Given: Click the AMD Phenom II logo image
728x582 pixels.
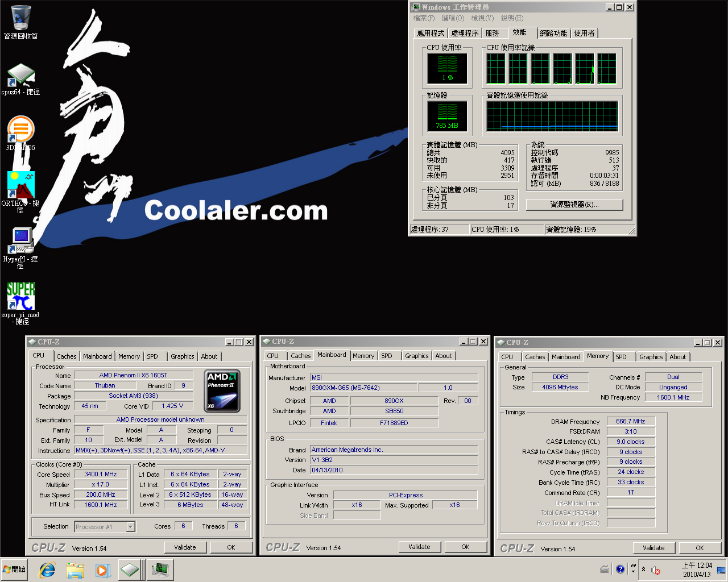Looking at the screenshot, I should tap(222, 390).
